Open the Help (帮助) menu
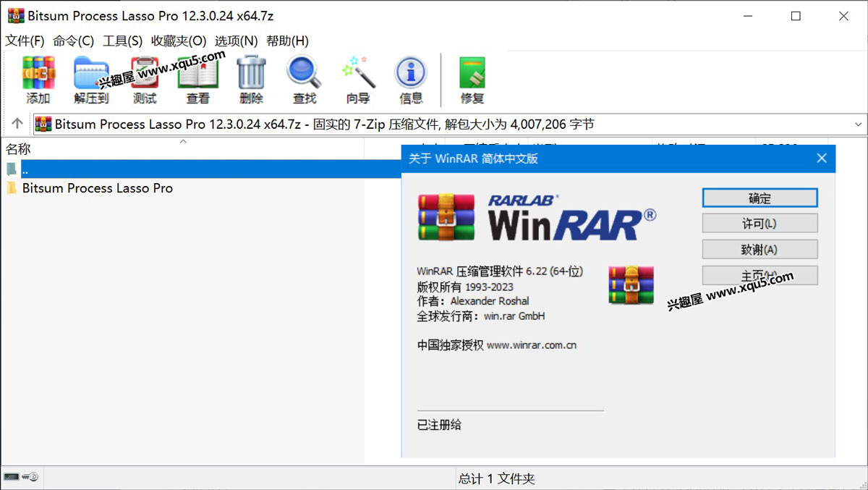Image resolution: width=868 pixels, height=490 pixels. tap(287, 41)
